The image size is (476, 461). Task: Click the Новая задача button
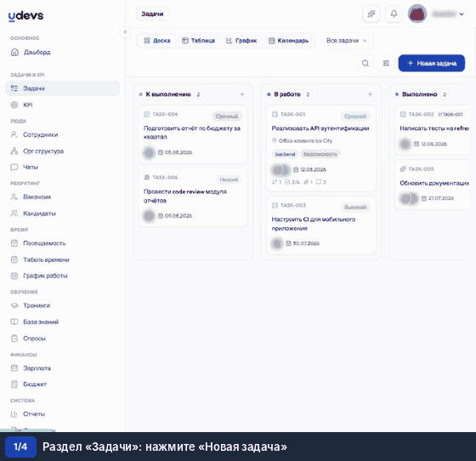pyautogui.click(x=432, y=63)
